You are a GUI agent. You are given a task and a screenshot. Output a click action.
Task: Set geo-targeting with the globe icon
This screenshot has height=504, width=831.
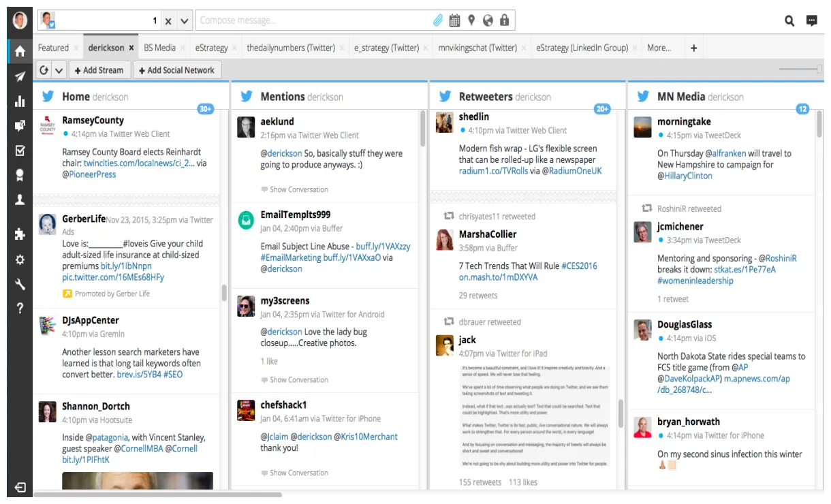pyautogui.click(x=487, y=20)
